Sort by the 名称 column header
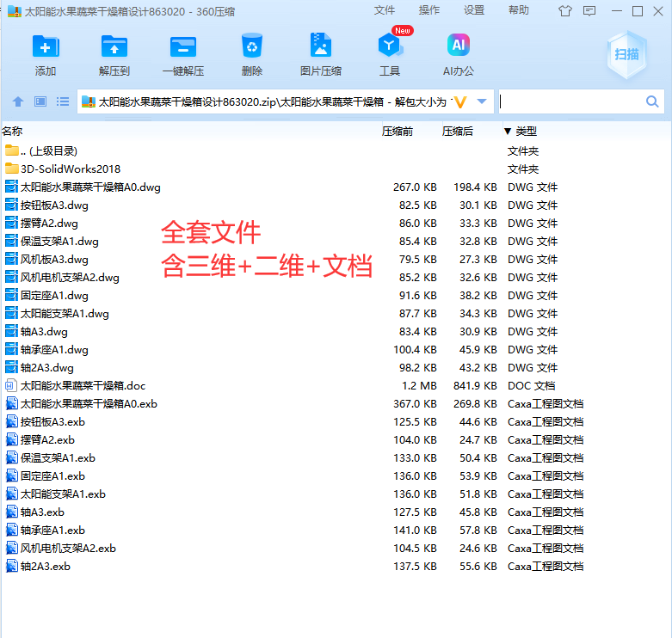This screenshot has height=638, width=672. tap(12, 131)
